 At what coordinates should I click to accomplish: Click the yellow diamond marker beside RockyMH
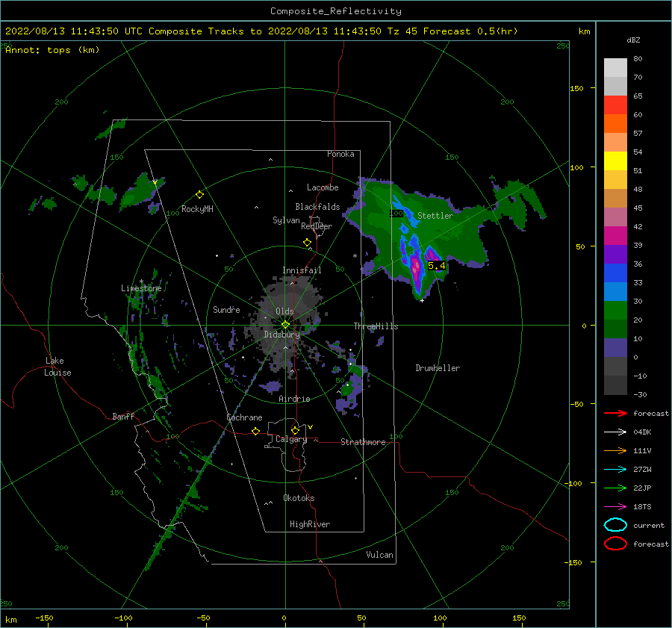coord(199,195)
